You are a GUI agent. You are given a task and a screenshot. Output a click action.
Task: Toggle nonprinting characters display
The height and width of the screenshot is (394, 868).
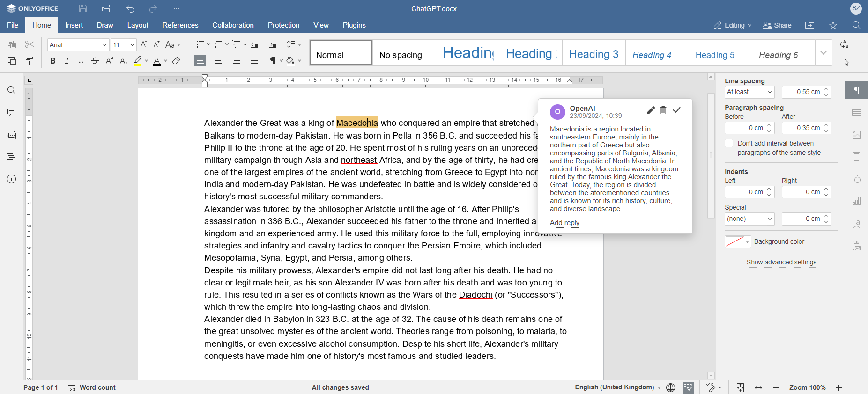coord(273,61)
